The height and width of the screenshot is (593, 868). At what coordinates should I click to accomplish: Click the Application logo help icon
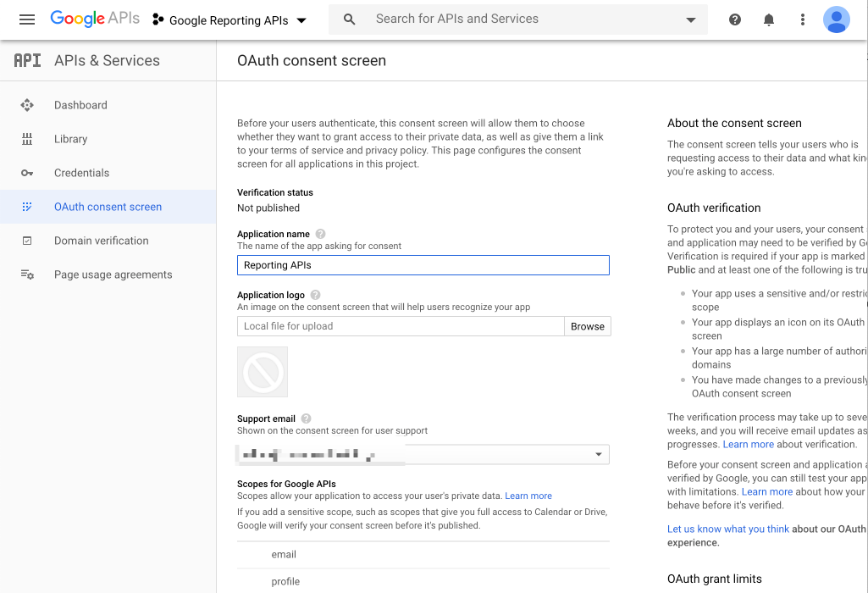point(315,295)
